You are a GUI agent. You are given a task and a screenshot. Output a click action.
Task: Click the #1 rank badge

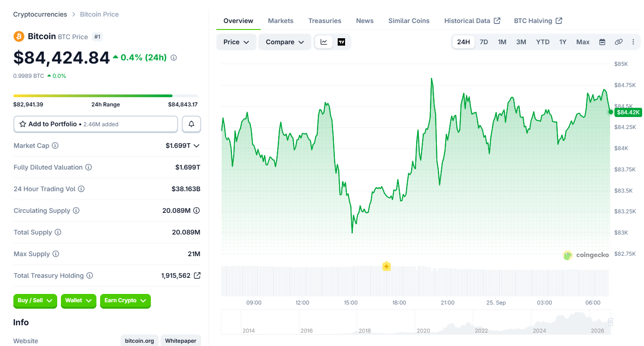[97, 36]
